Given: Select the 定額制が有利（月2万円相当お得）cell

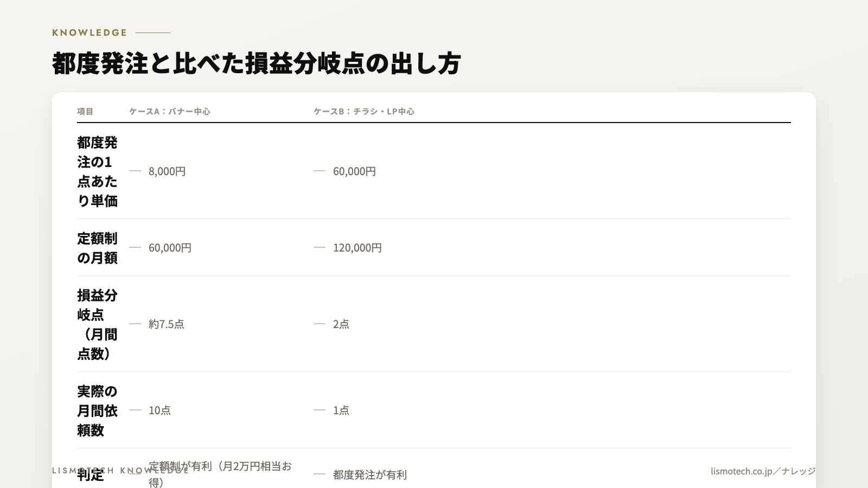Looking at the screenshot, I should (220, 474).
